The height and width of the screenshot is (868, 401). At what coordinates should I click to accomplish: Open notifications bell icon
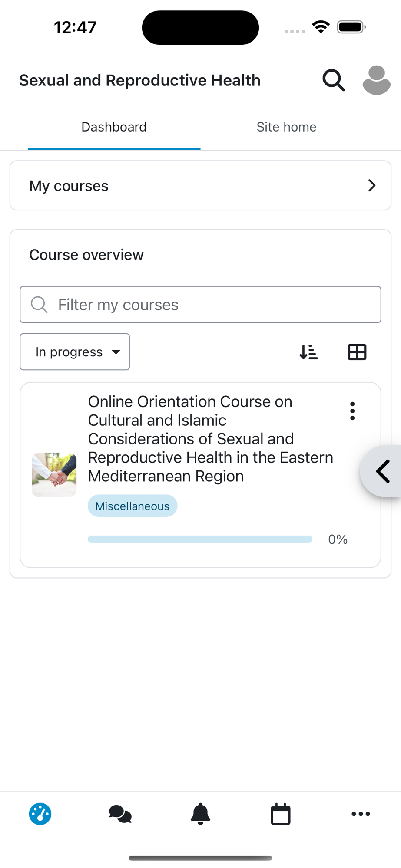coord(200,814)
